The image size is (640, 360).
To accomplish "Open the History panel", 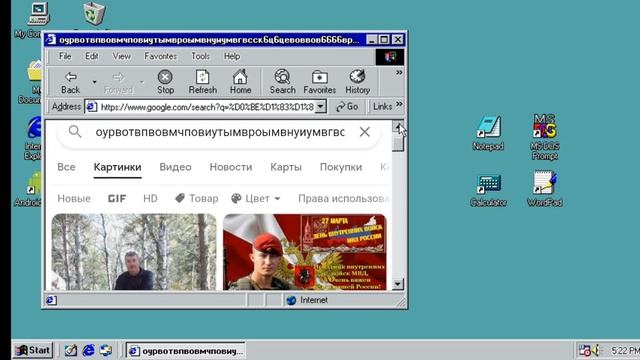I will (x=358, y=82).
